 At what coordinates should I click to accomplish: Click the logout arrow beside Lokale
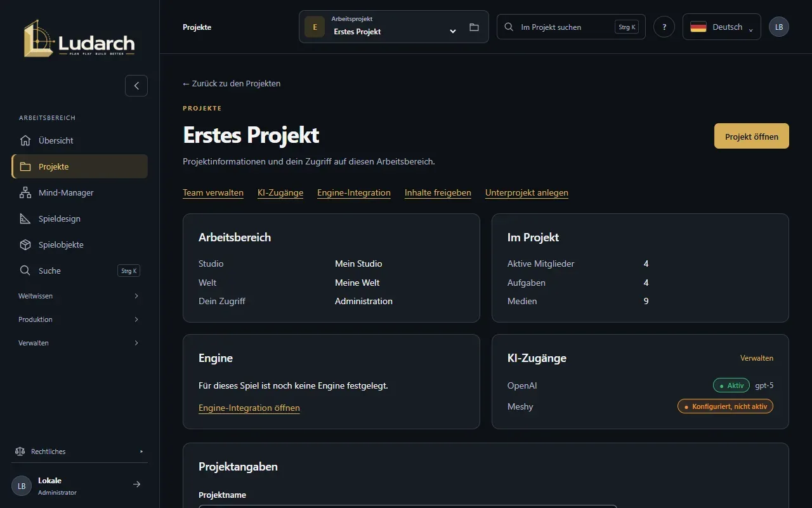pyautogui.click(x=136, y=485)
